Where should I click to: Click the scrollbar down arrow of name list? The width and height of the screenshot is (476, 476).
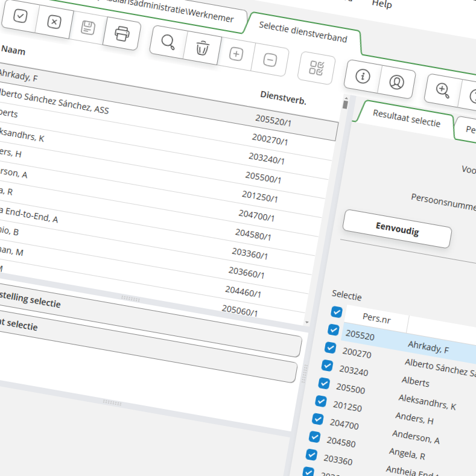307,322
